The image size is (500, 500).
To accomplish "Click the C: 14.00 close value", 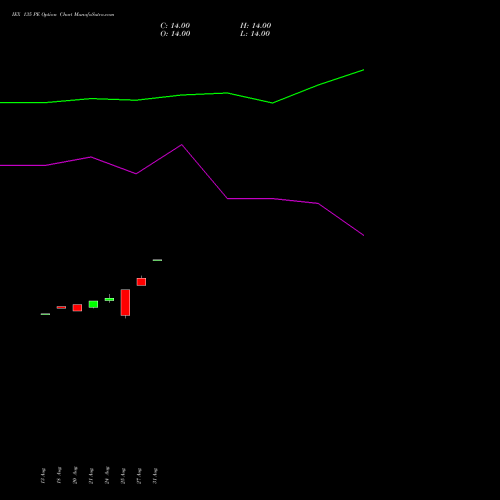I will [175, 26].
